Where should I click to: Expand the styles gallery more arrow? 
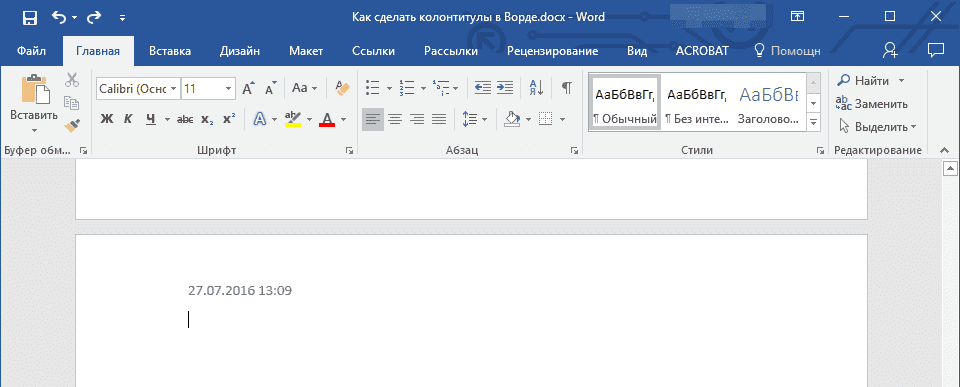tap(814, 122)
